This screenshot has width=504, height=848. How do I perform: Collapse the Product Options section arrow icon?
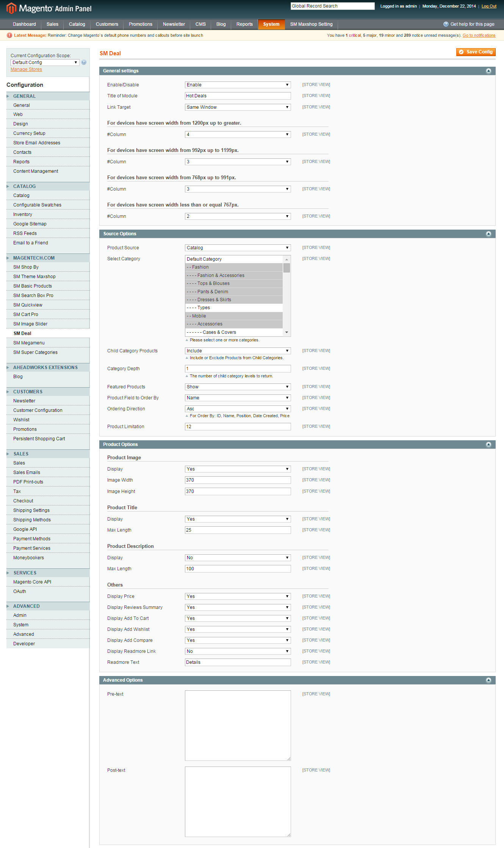tap(488, 444)
